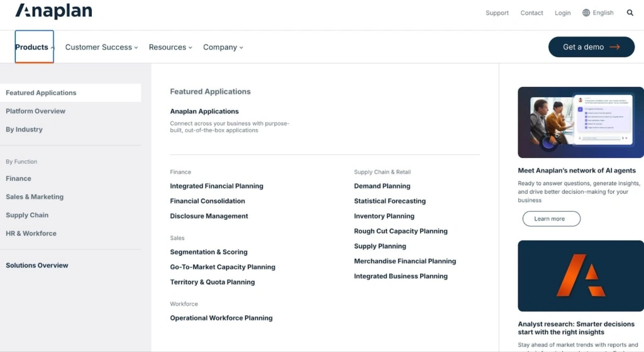Expand the Customer Success dropdown

tap(102, 47)
